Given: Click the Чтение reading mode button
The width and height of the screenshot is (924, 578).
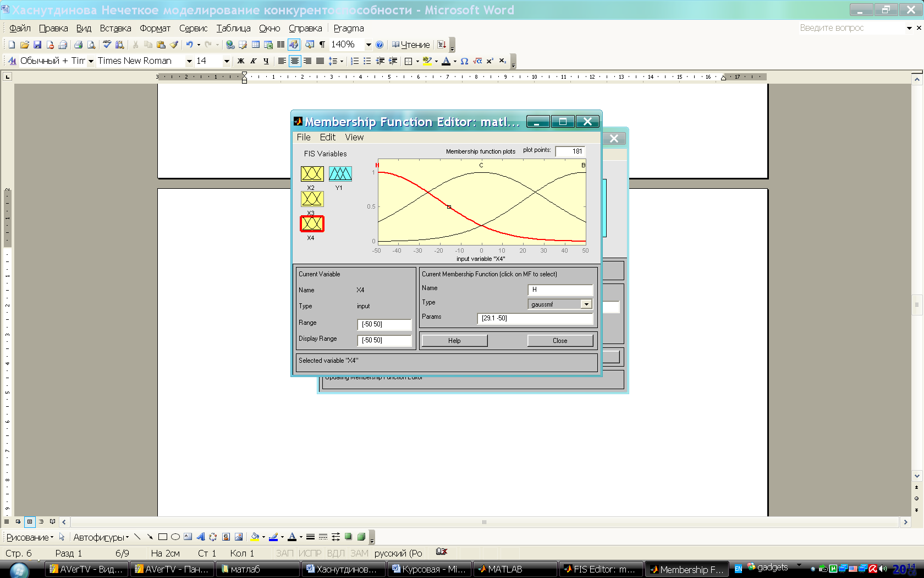Looking at the screenshot, I should (411, 45).
